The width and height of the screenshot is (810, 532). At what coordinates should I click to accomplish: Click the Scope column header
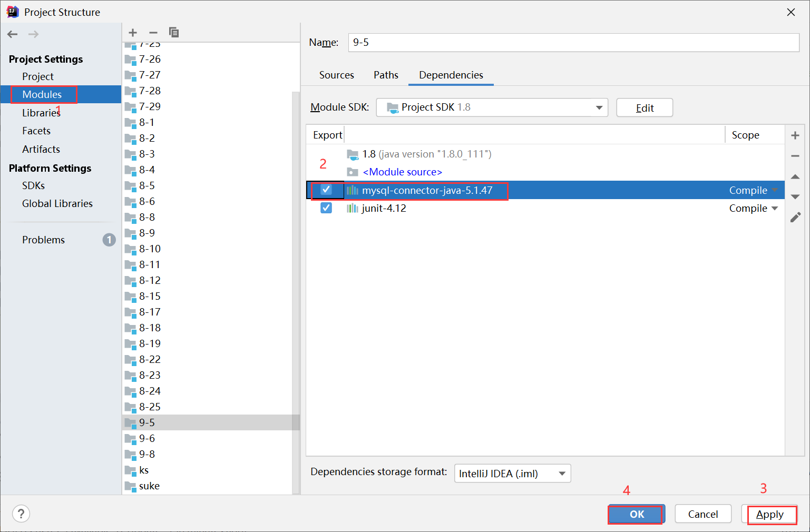pos(745,135)
